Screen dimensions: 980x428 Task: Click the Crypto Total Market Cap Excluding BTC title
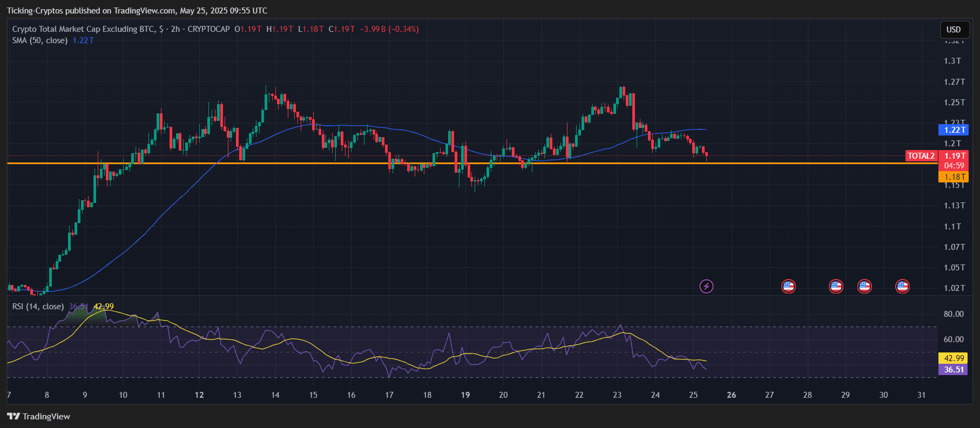tap(84, 29)
